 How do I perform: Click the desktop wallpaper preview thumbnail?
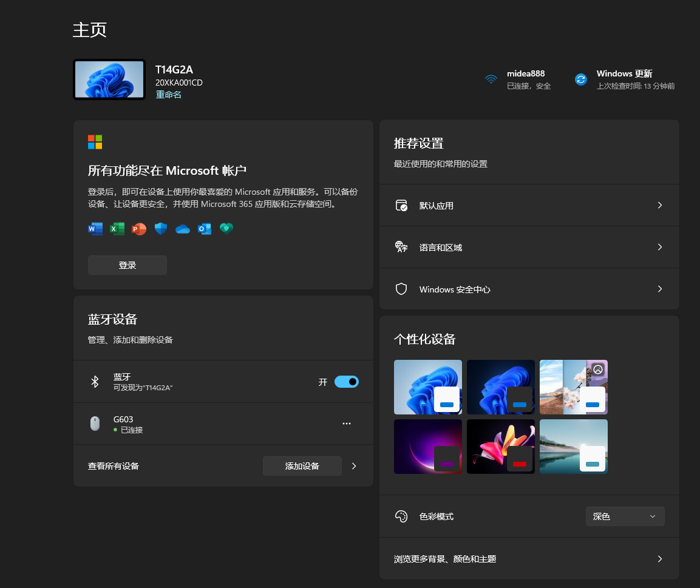click(x=109, y=79)
